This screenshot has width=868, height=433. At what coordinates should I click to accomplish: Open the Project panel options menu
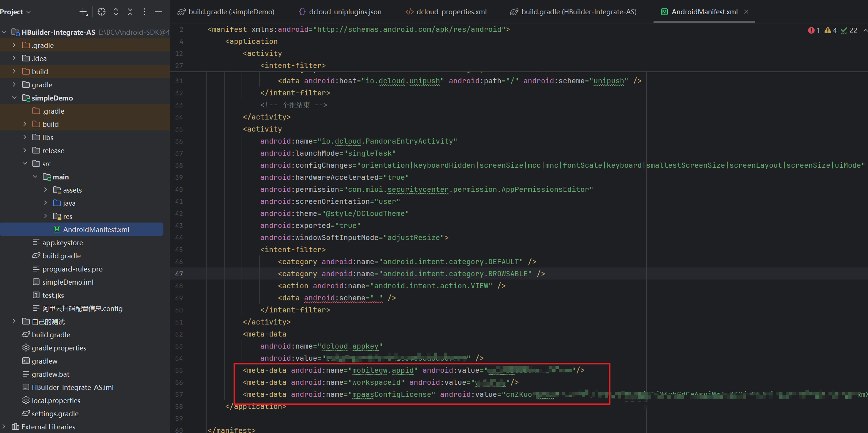click(x=144, y=12)
